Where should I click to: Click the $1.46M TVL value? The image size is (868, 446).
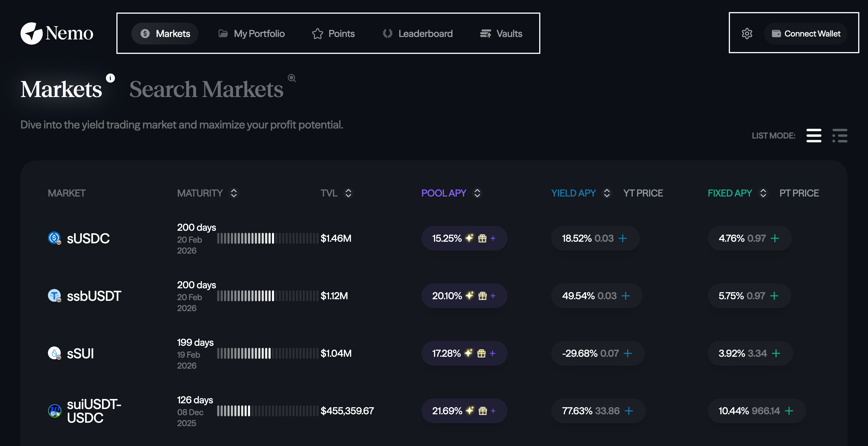(x=336, y=238)
